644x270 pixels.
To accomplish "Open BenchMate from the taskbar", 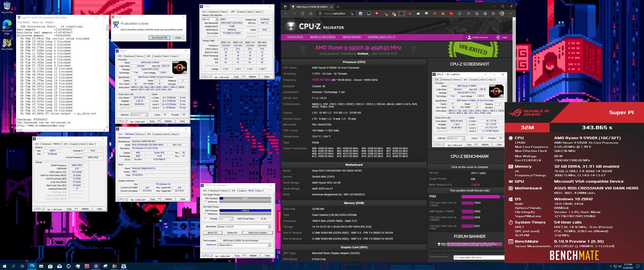I will (x=115, y=266).
